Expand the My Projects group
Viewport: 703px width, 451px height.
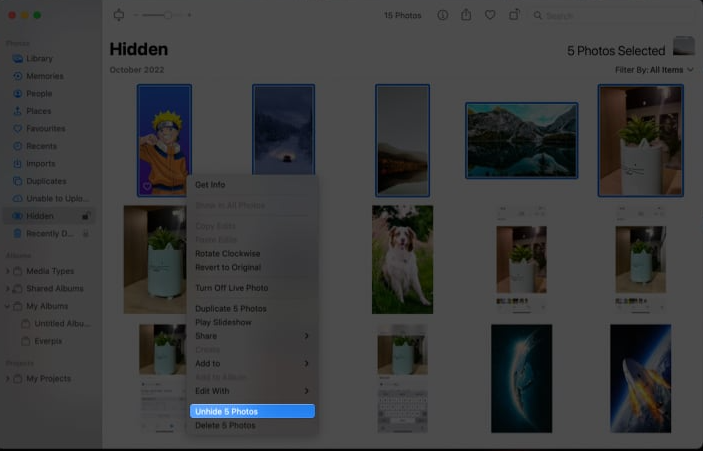[7, 379]
